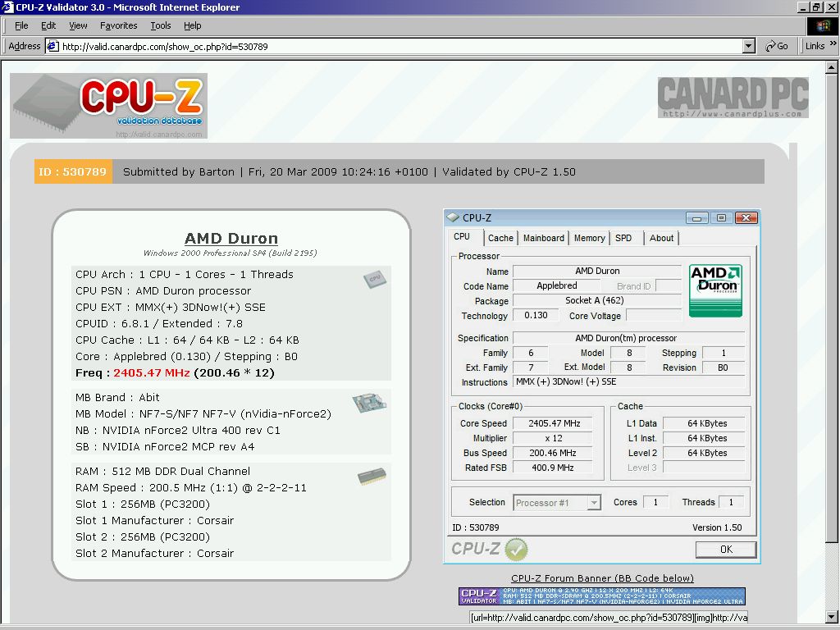840x630 pixels.
Task: Click the ID : 530789 orange badge
Action: [73, 171]
